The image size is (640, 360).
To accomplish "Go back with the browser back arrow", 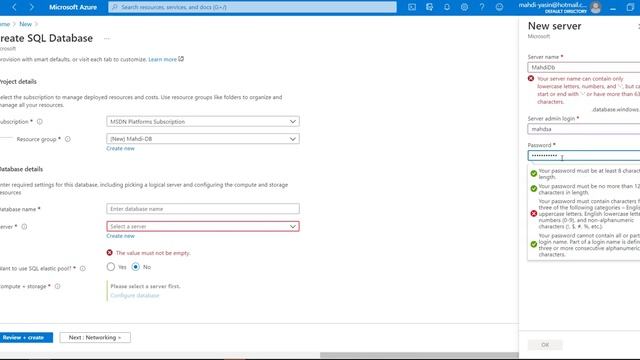I will [x=14, y=7].
